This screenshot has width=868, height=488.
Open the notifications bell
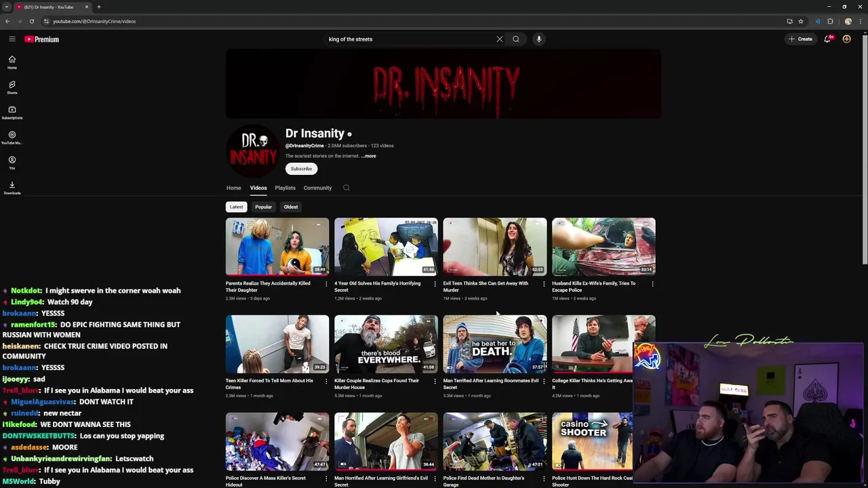[827, 39]
